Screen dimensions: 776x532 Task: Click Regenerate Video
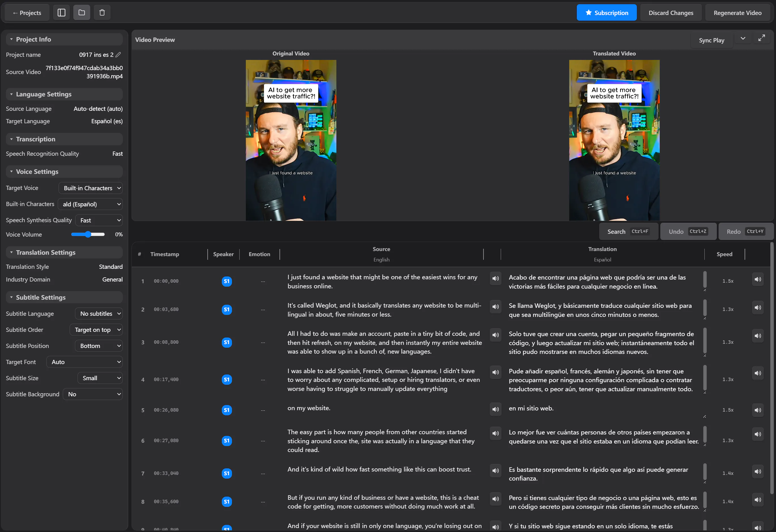pos(738,13)
